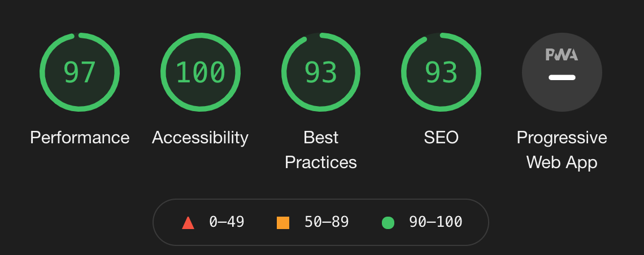
Task: Open the Accessibility category label link
Action: (x=201, y=137)
